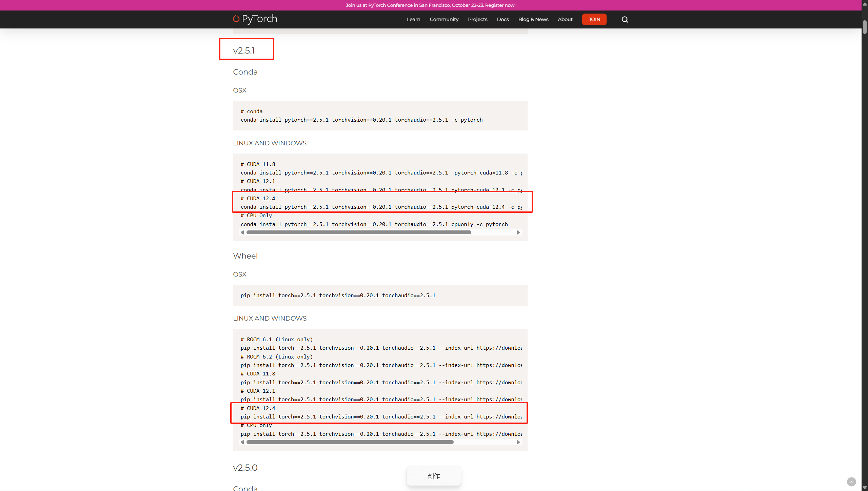
Task: Select Projects in the navigation bar
Action: [477, 19]
